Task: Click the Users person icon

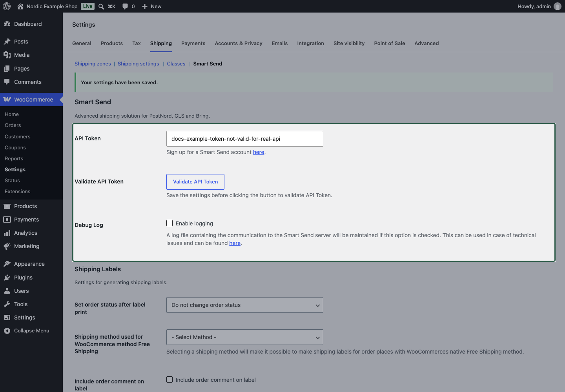Action: click(7, 291)
